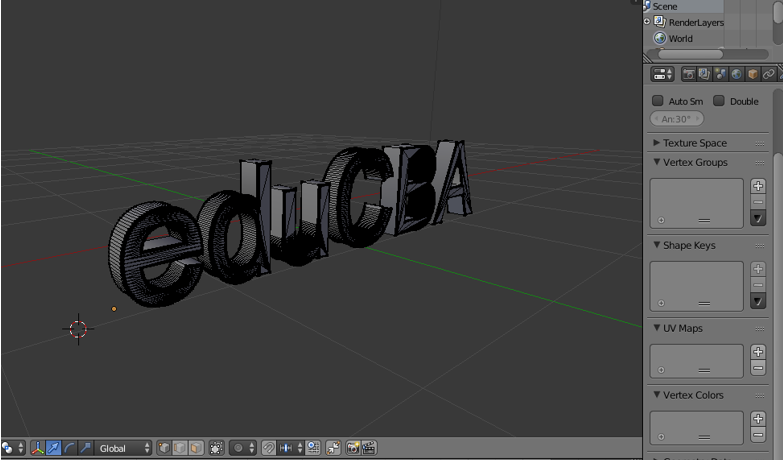Viewport: 783px width, 460px height.
Task: Select the rotate manipulator arc
Action: [69, 448]
